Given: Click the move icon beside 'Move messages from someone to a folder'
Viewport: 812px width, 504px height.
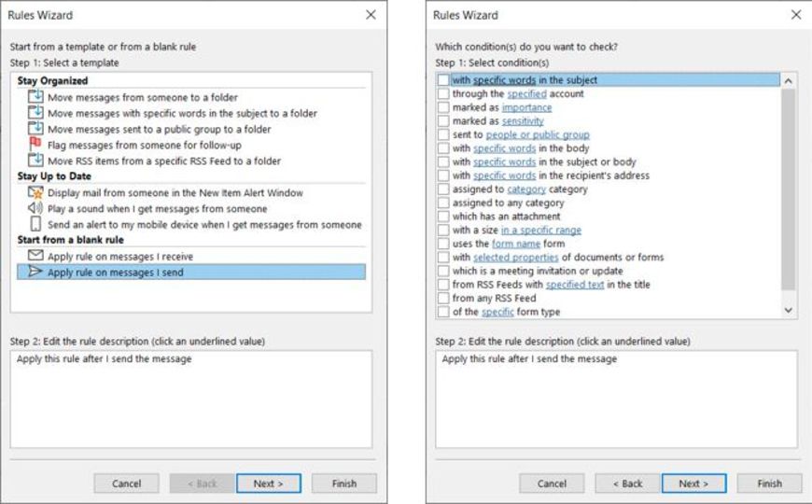Looking at the screenshot, I should 35,96.
